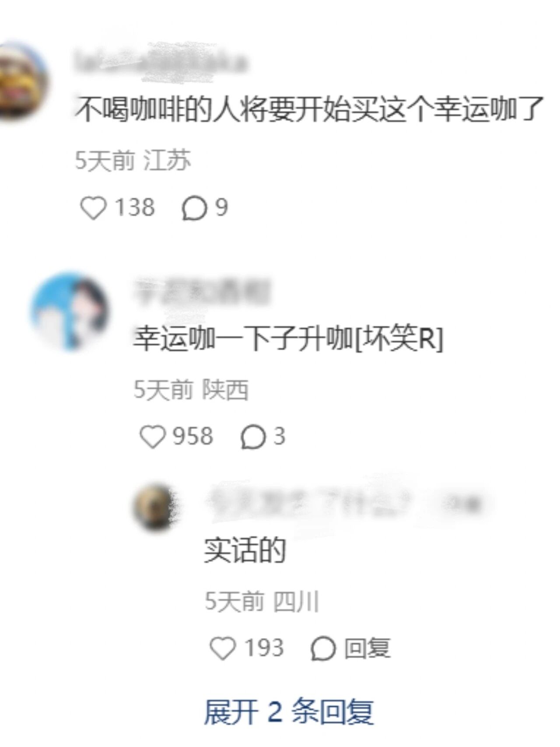Select the reply text 实话的

tap(245, 550)
